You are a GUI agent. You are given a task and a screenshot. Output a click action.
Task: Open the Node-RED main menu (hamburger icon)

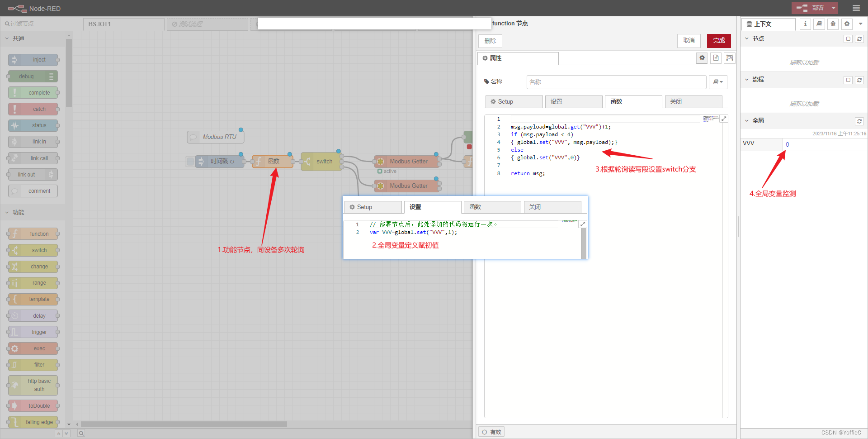[x=857, y=8]
